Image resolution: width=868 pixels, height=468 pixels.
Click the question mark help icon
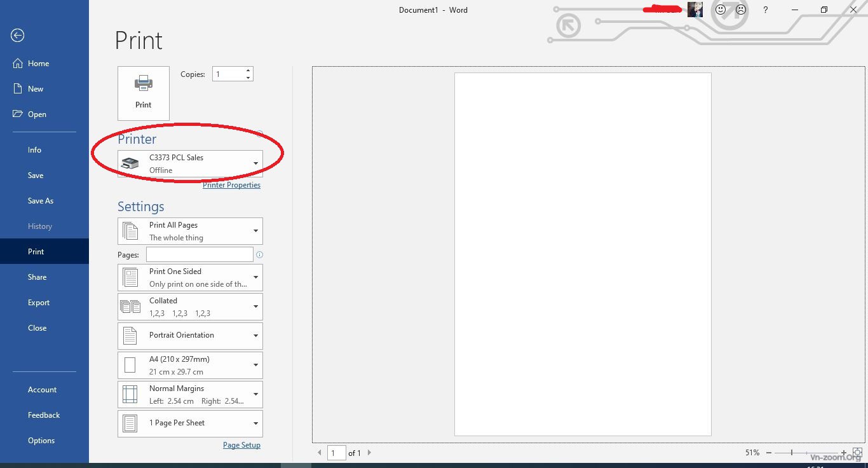(x=765, y=10)
